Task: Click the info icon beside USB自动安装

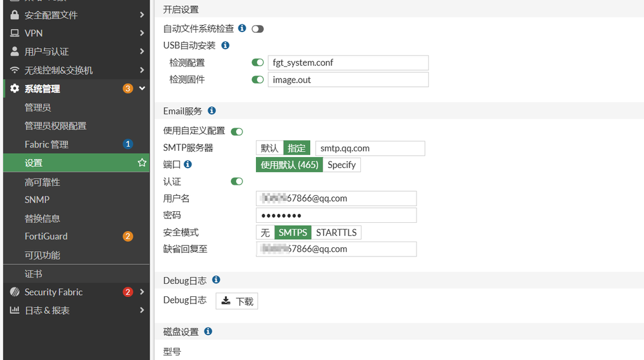Action: 225,46
